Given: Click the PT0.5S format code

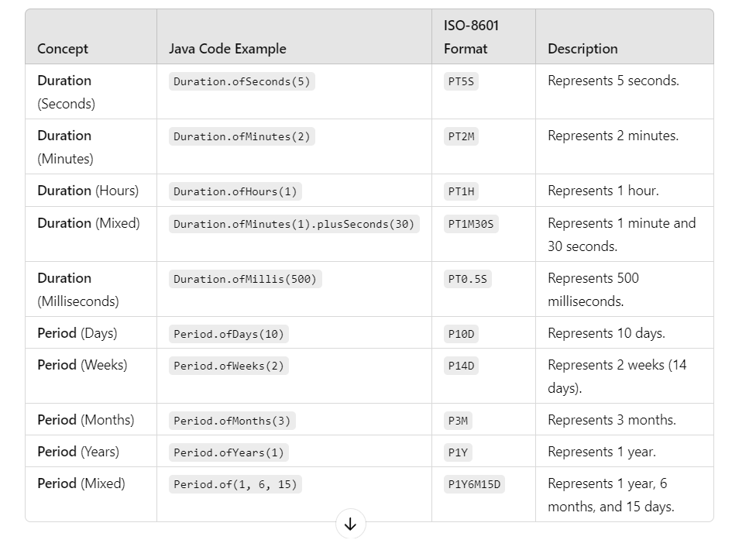Looking at the screenshot, I should (468, 279).
